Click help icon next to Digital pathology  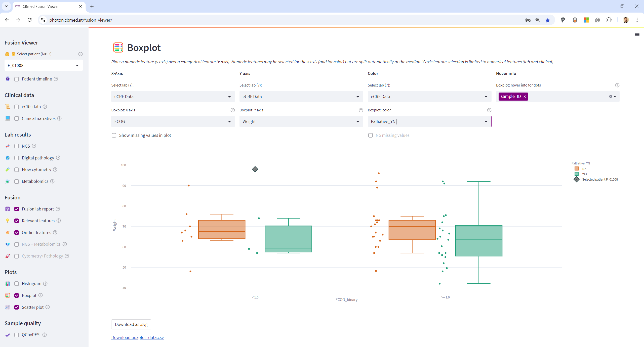point(58,158)
